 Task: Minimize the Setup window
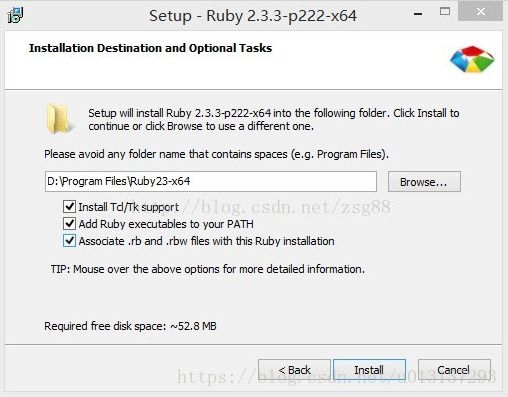418,14
